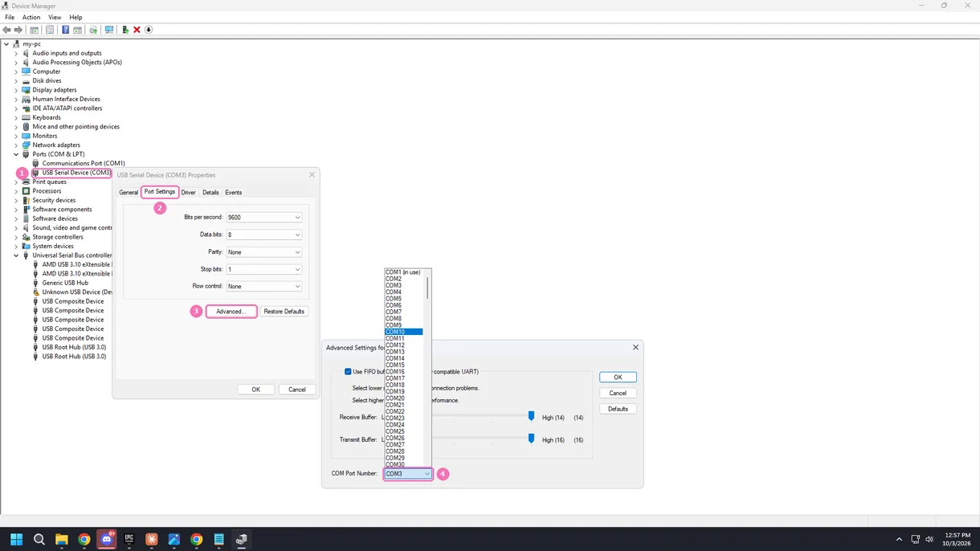Open File Explorer from the taskbar
The height and width of the screenshot is (551, 980).
coord(61,540)
